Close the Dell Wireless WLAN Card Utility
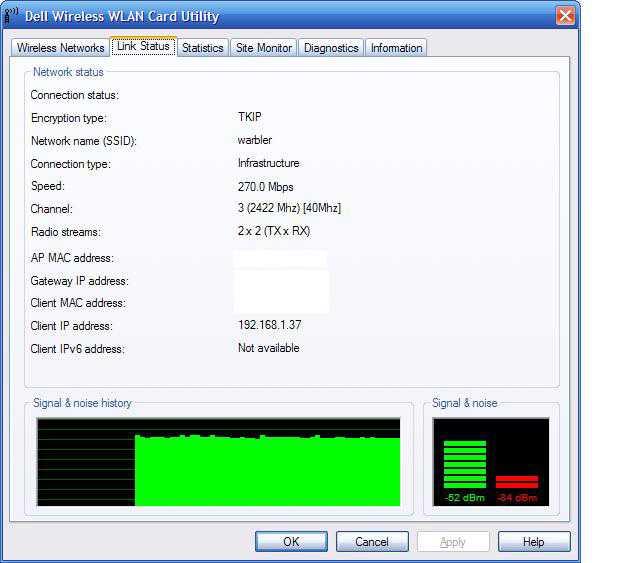 tap(565, 16)
